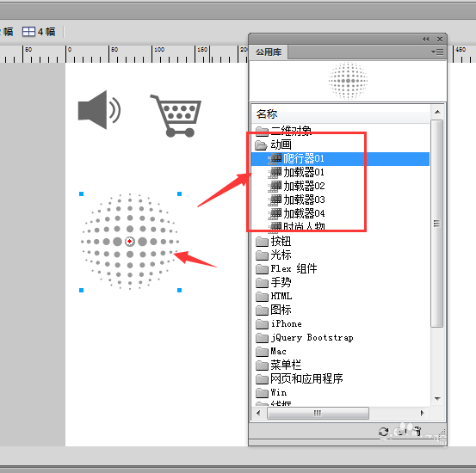The height and width of the screenshot is (473, 476).
Task: Click the new symbol icon beside refresh
Action: pyautogui.click(x=401, y=432)
